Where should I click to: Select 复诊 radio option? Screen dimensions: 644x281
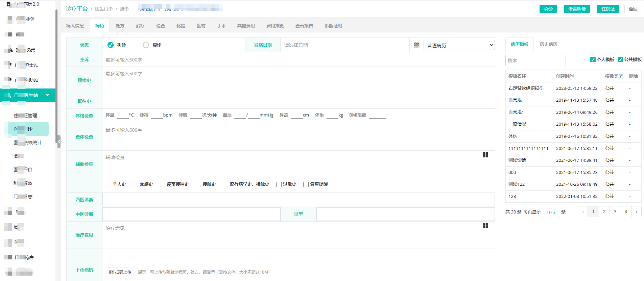point(146,45)
